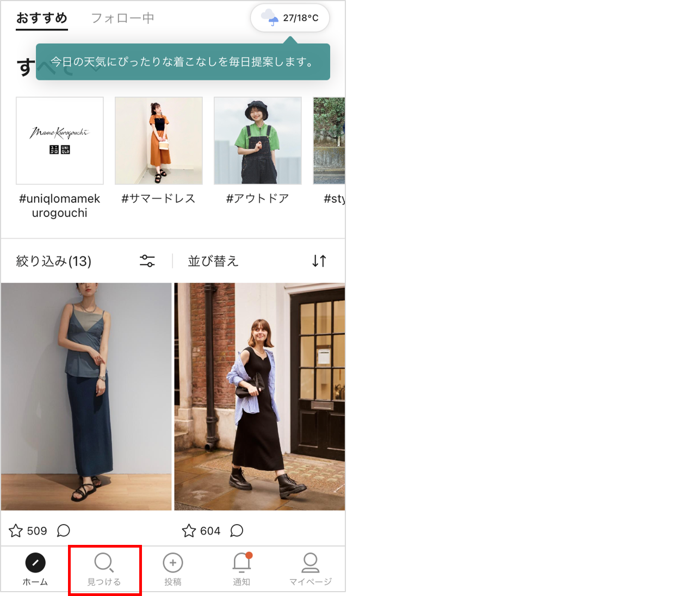The width and height of the screenshot is (700, 596).
Task: Select the おすすめ tab
Action: [42, 18]
